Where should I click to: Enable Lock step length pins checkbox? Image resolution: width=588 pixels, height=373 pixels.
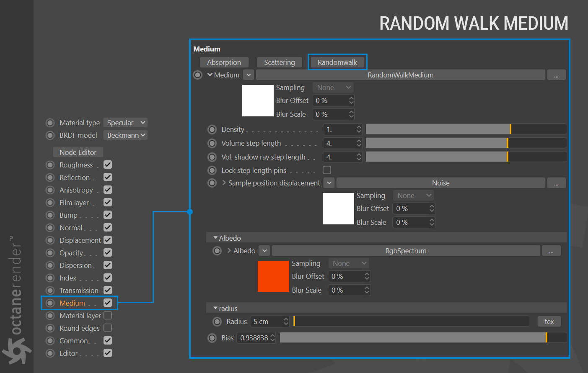pos(327,170)
